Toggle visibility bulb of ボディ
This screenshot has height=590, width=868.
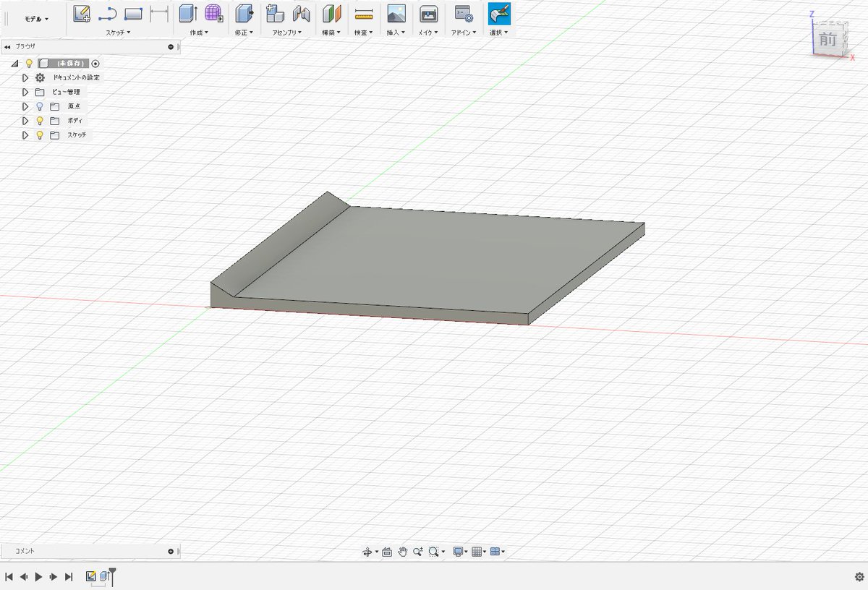pos(40,121)
